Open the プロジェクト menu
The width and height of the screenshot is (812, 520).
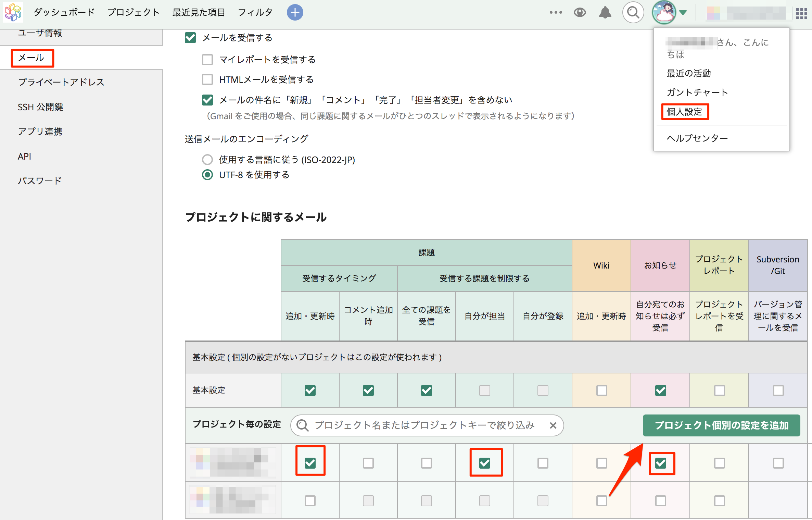(x=134, y=12)
